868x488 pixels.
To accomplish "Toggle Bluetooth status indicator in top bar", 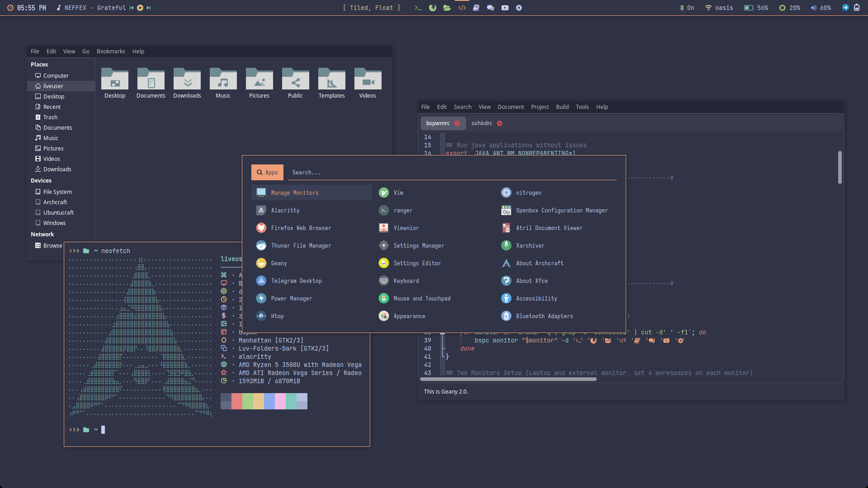I will [x=686, y=8].
